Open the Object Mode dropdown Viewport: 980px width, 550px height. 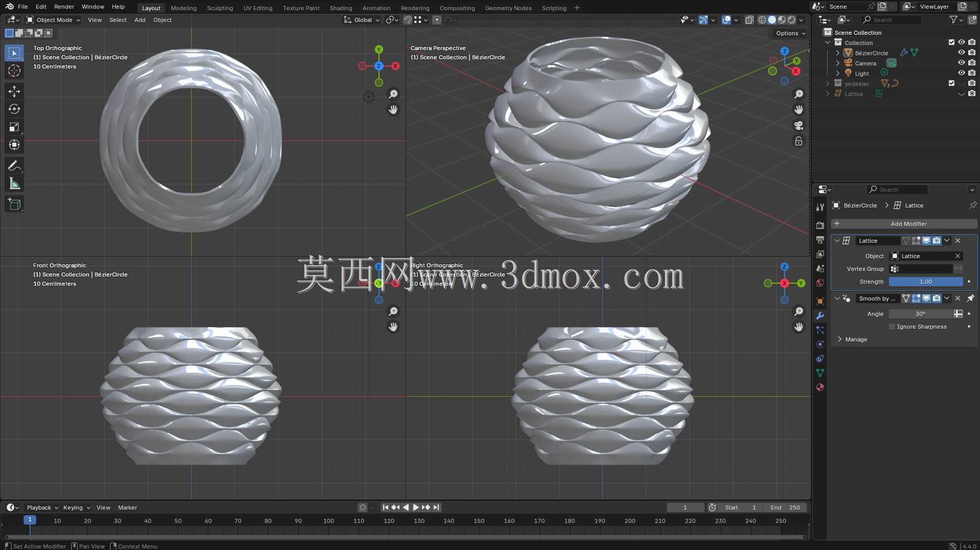click(54, 20)
